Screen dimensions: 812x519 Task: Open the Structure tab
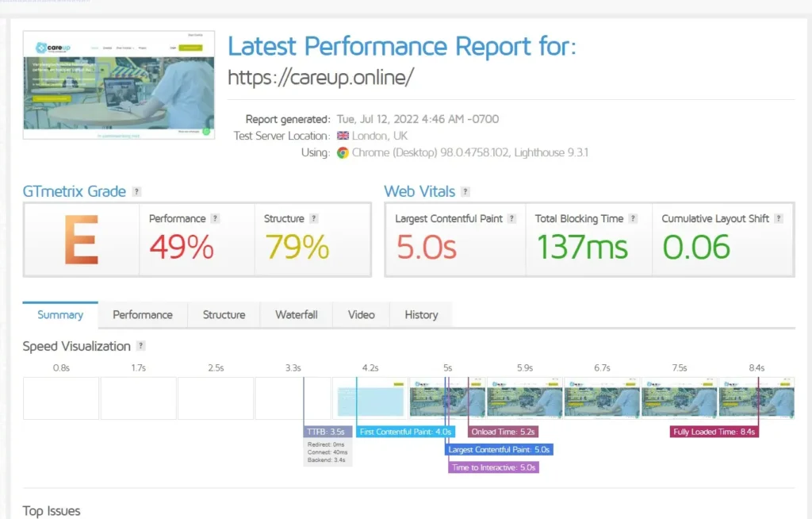[224, 315]
